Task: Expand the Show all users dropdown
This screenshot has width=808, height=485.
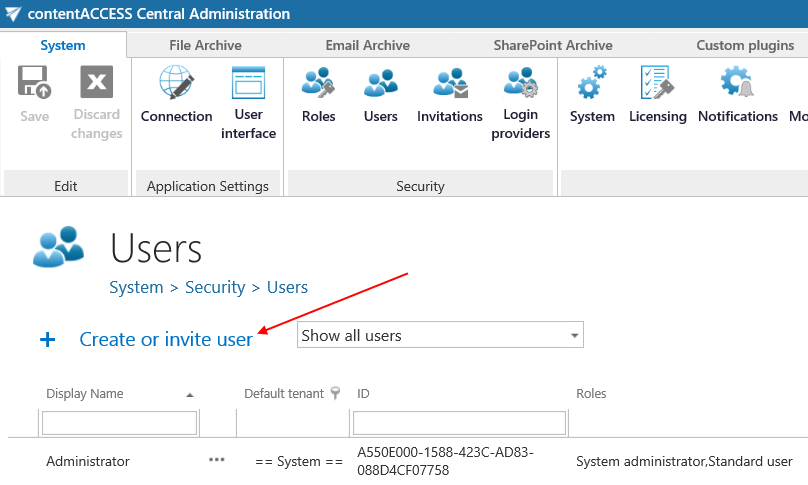Action: coord(574,336)
